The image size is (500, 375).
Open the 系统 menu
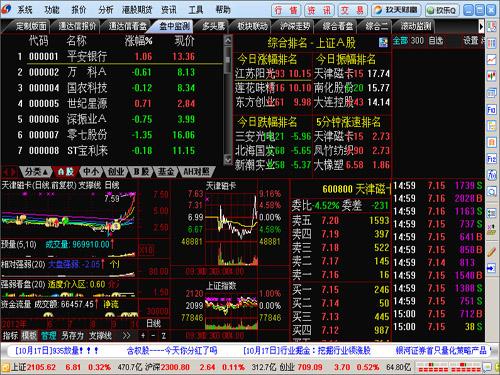tap(25, 10)
